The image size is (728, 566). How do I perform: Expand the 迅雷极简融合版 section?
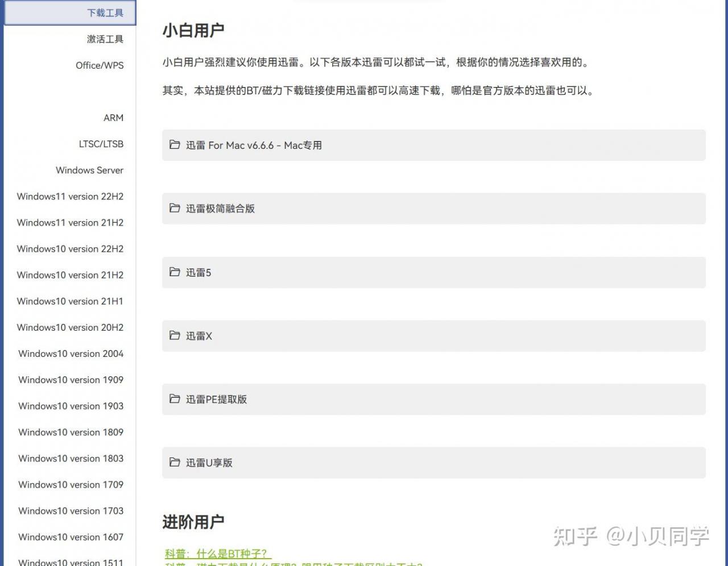[434, 209]
